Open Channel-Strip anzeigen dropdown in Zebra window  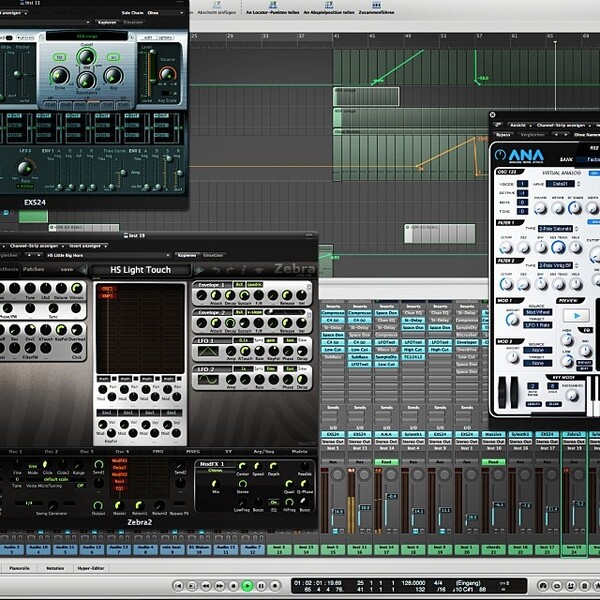(x=36, y=246)
